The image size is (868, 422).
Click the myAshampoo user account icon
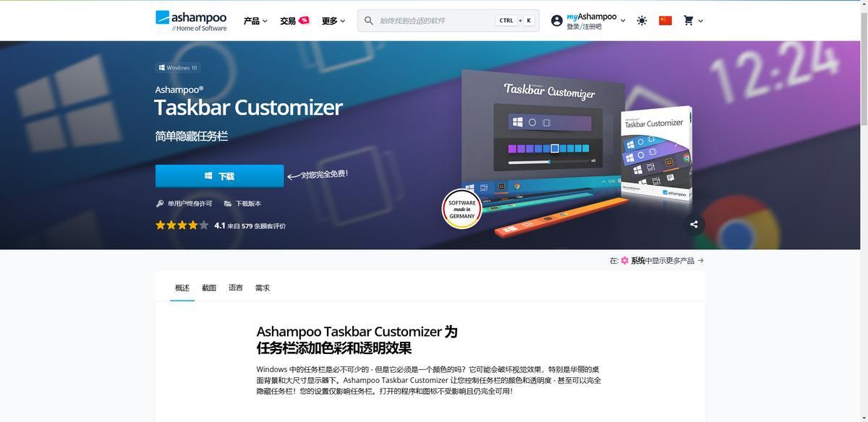pos(556,21)
